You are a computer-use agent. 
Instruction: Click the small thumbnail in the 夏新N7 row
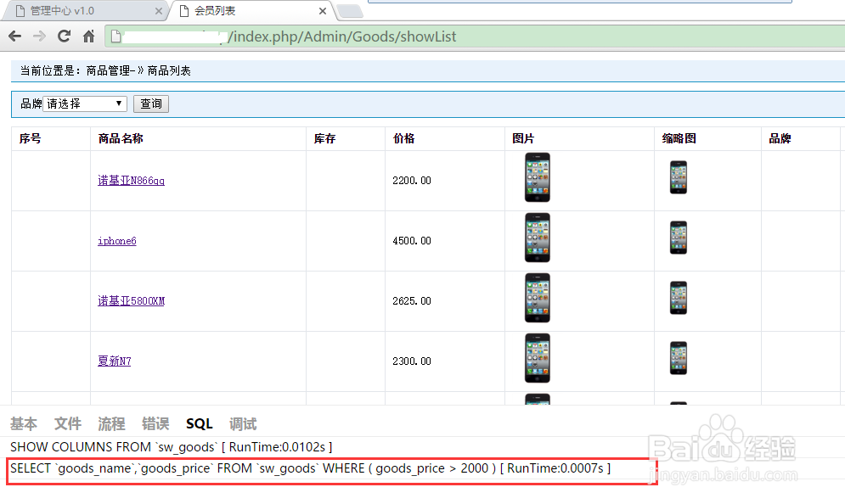tap(679, 359)
